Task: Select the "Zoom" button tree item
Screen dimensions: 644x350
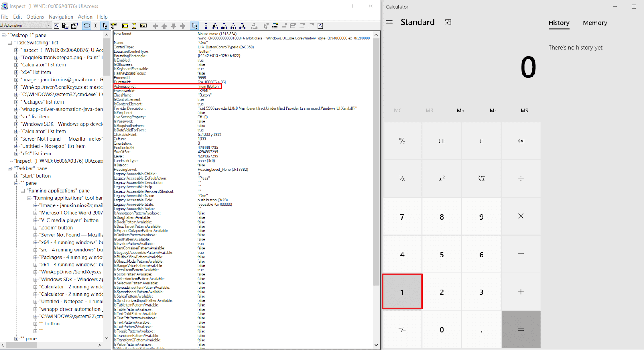Action: [56, 228]
